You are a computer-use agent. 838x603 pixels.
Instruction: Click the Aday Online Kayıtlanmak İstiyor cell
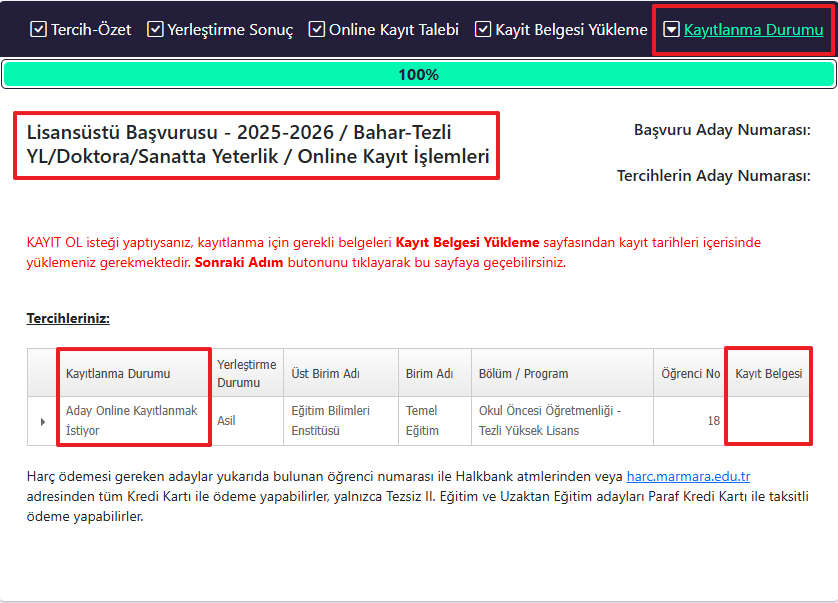131,420
